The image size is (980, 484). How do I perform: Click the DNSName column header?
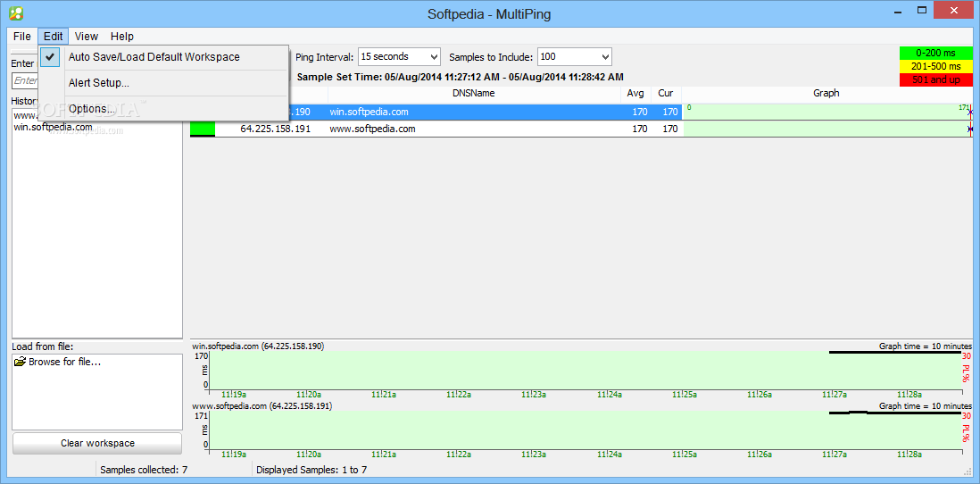pyautogui.click(x=474, y=93)
